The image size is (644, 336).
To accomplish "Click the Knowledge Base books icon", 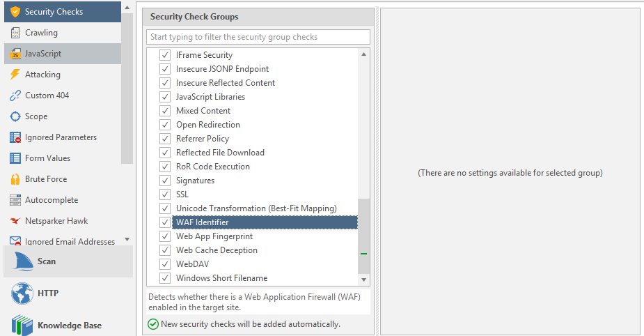I will (x=22, y=325).
